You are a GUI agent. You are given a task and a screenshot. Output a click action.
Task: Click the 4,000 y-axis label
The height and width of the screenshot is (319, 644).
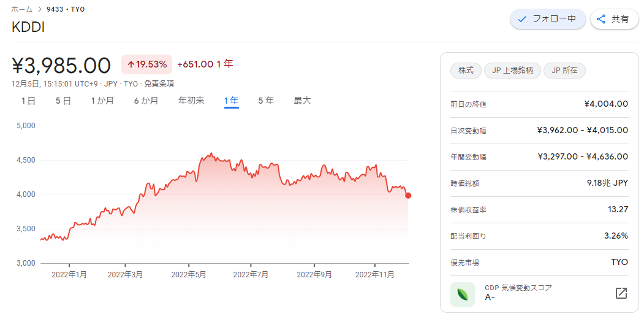pyautogui.click(x=27, y=194)
